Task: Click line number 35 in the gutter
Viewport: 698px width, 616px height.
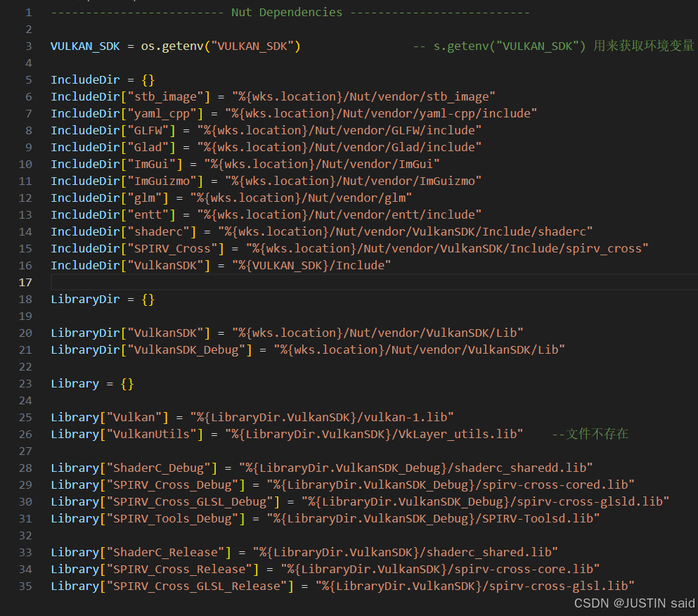Action: (x=26, y=586)
